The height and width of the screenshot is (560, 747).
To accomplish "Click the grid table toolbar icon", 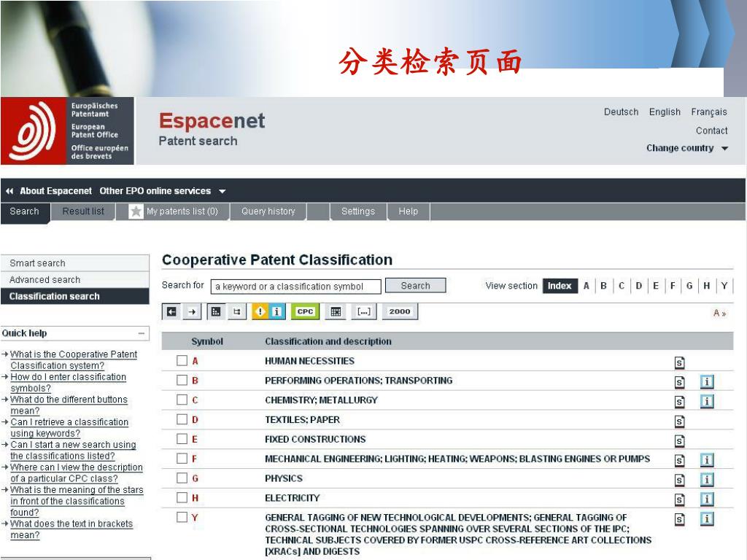I will 336,312.
